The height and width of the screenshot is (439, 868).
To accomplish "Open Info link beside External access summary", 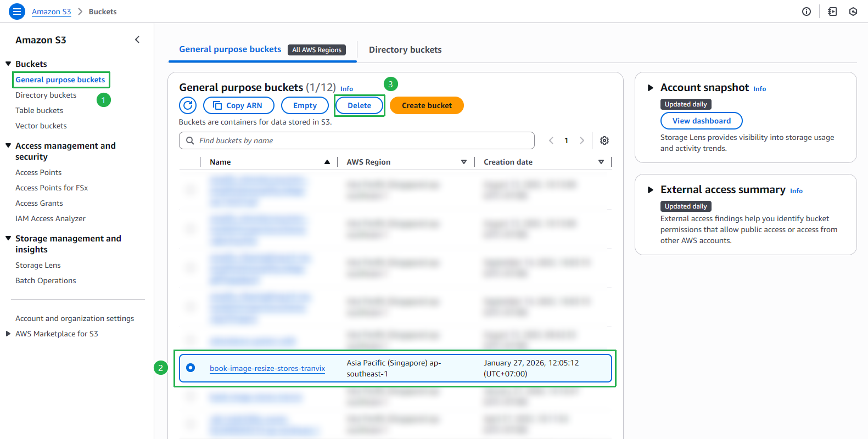I will tap(797, 191).
